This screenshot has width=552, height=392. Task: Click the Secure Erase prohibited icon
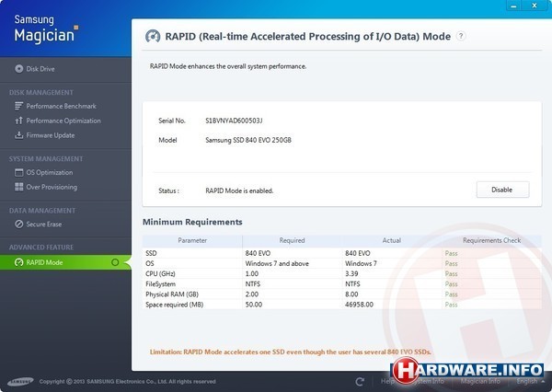click(x=19, y=225)
